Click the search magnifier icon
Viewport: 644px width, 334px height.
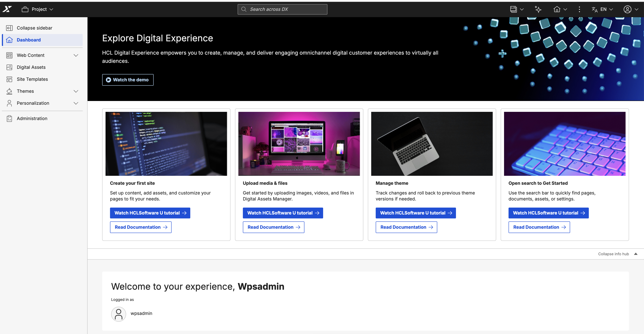point(244,9)
